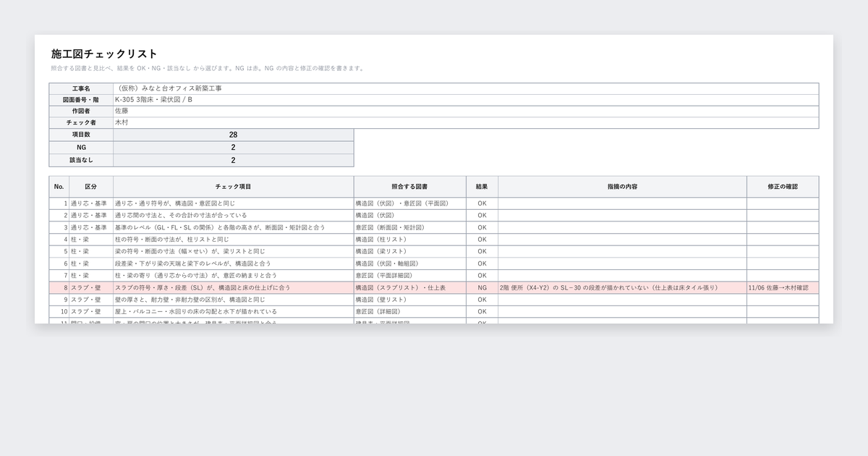Click the OK result in row 10

(x=482, y=311)
